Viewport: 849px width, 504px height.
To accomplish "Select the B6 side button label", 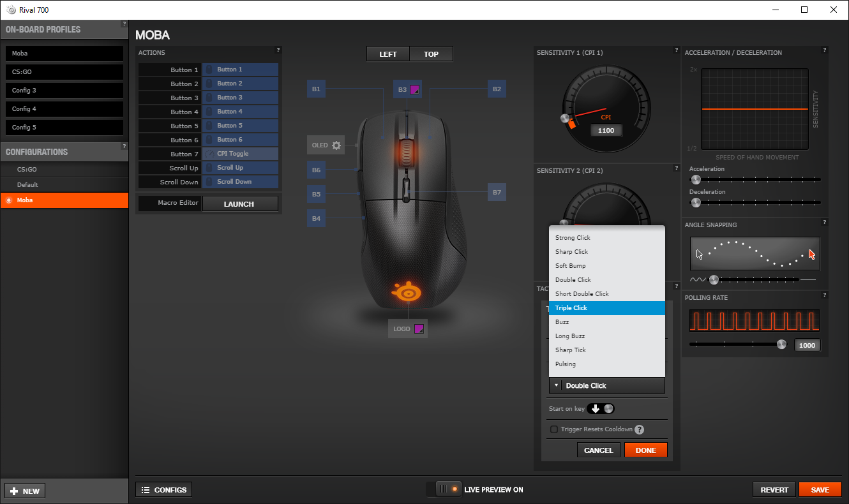I will tap(316, 170).
